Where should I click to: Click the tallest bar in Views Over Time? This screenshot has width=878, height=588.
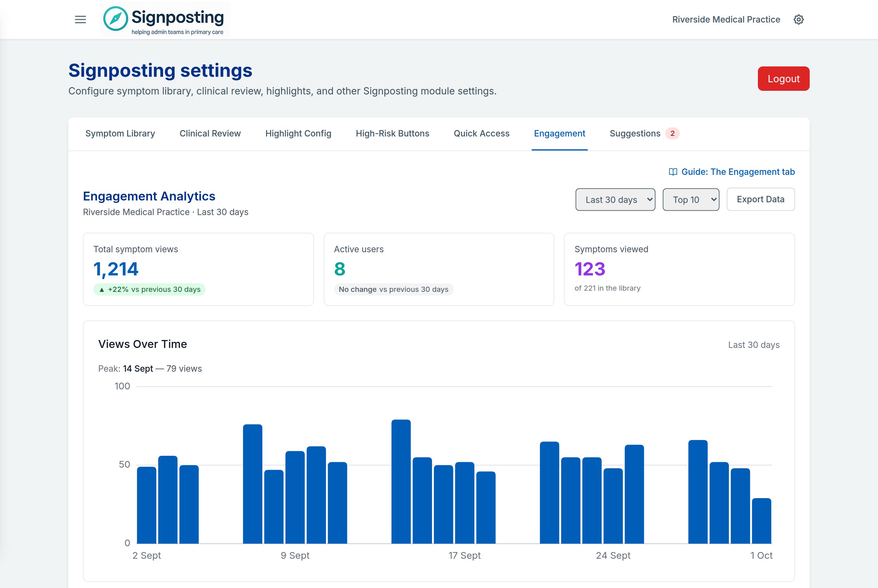point(401,481)
